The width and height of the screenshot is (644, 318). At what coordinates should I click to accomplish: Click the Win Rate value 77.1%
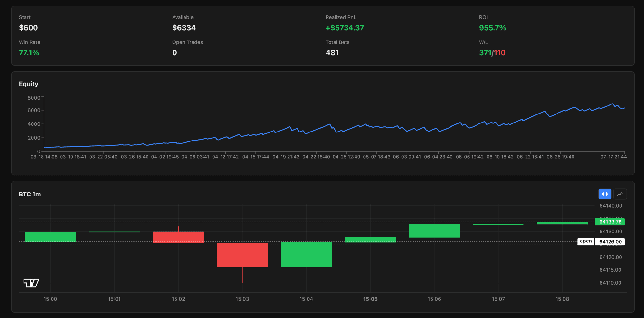[x=29, y=53]
